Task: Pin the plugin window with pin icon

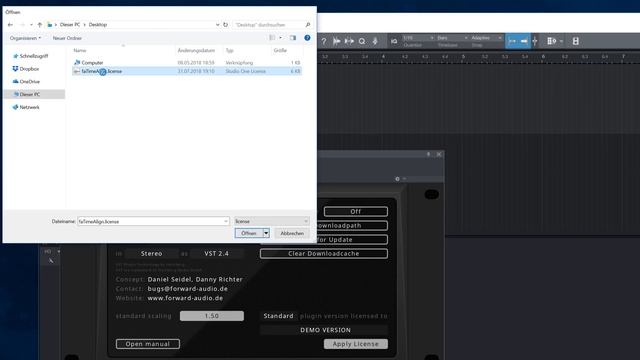Action: pyautogui.click(x=428, y=154)
